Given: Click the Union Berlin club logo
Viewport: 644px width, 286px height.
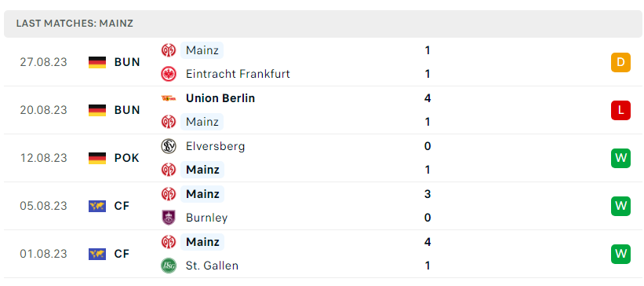Looking at the screenshot, I should pyautogui.click(x=169, y=98).
